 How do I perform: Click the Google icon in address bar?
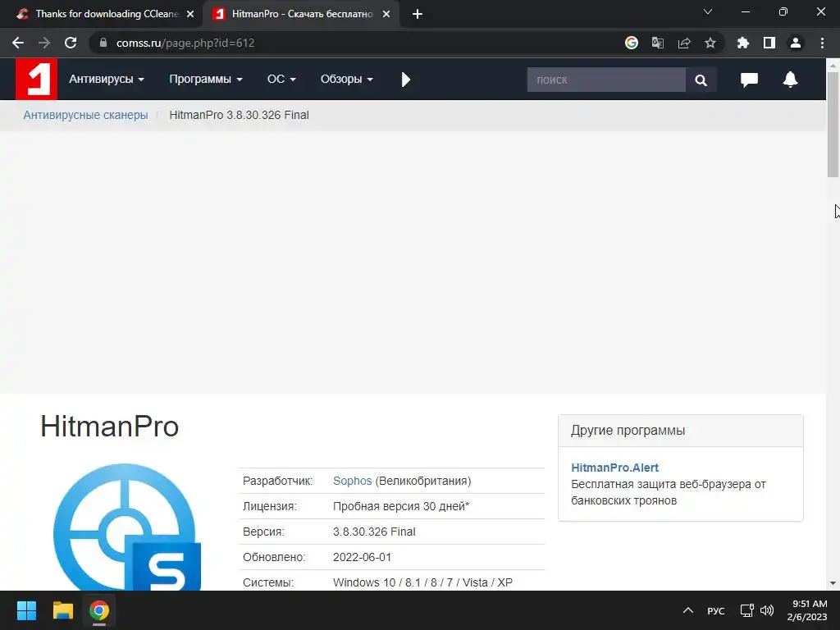[632, 43]
